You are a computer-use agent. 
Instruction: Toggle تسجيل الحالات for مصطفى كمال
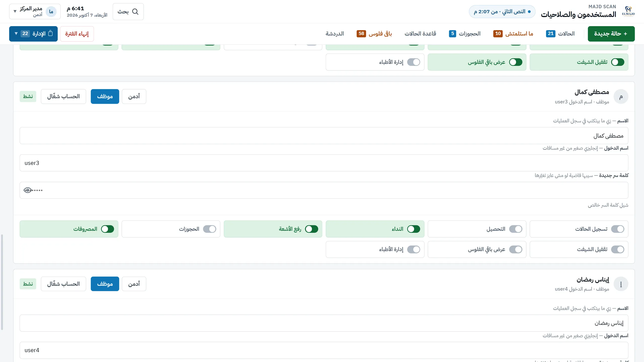(x=618, y=229)
